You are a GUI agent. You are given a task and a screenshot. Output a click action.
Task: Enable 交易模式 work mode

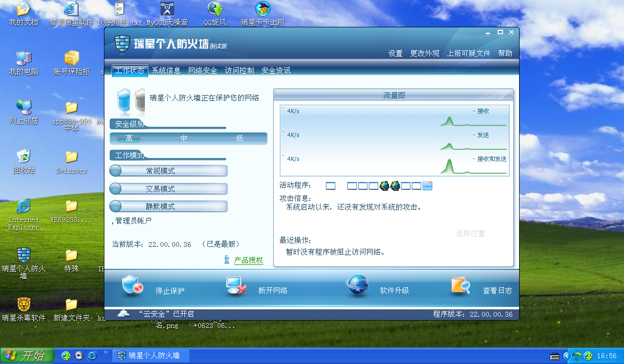168,189
